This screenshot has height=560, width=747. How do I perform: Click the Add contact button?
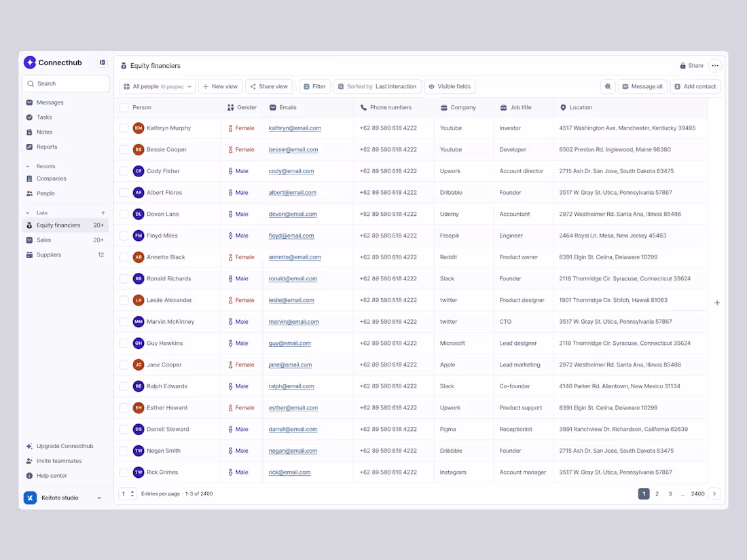(695, 86)
